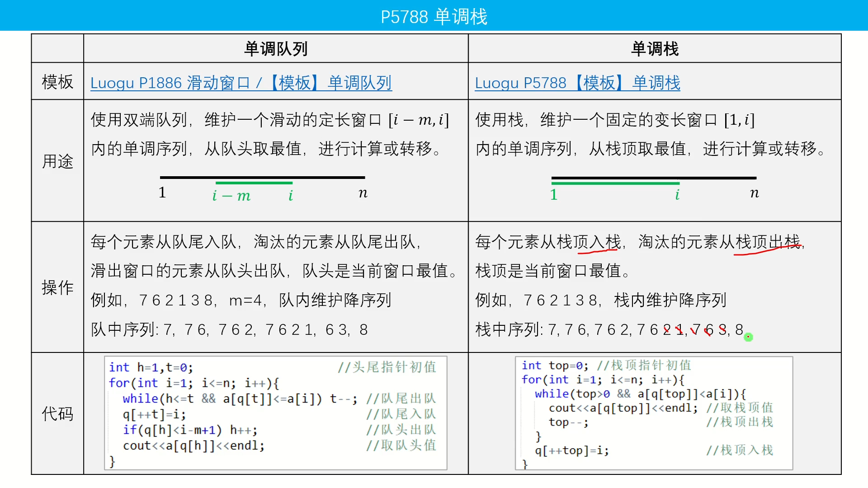Viewport: 868px width, 488px height.
Task: Click the text '使用双端队列' in the queue column
Action: pyautogui.click(x=139, y=120)
